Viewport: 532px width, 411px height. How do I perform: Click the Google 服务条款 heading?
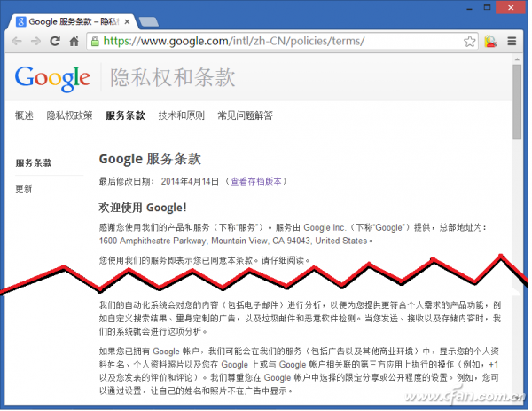coord(150,159)
